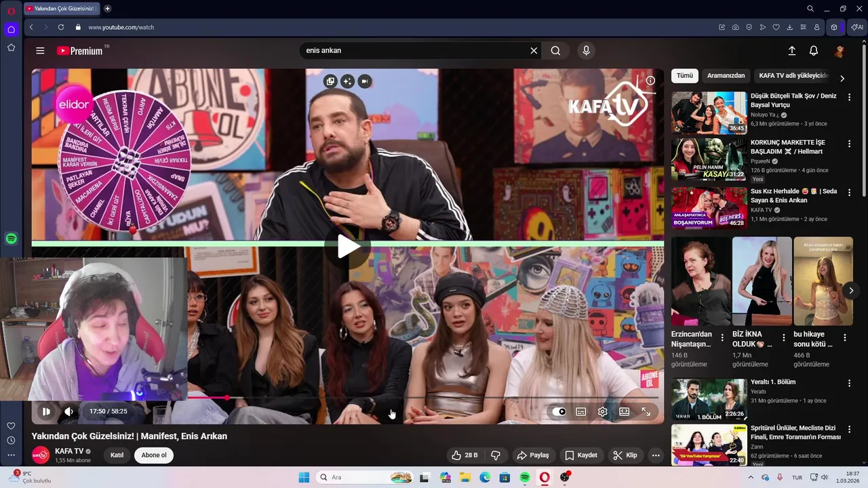Like the video showing 28 B
Image resolution: width=868 pixels, height=488 pixels.
coord(465,455)
